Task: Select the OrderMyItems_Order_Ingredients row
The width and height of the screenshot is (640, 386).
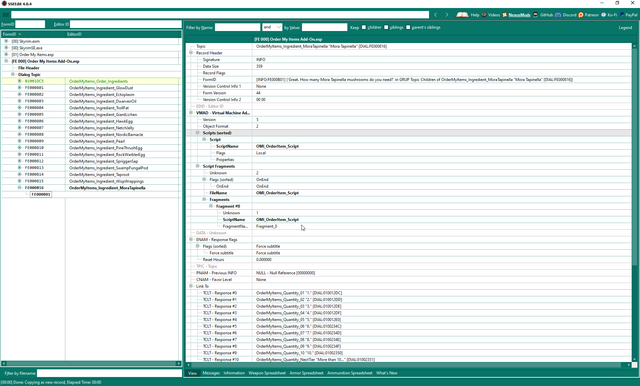Action: pyautogui.click(x=91, y=81)
